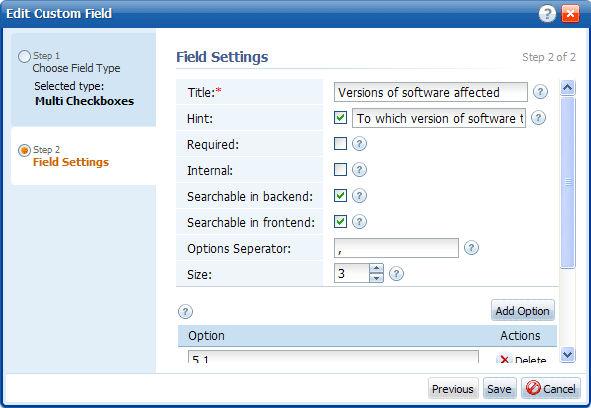Click the Add Option button
The image size is (591, 408).
point(522,311)
